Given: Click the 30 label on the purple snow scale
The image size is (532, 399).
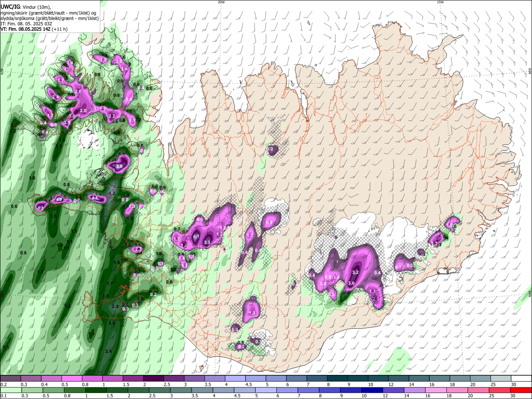Looking at the screenshot, I should (514, 384).
